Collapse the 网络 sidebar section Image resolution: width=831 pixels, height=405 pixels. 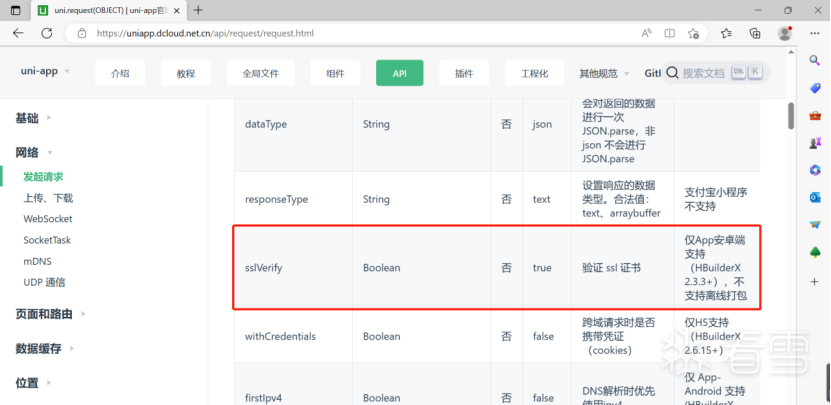(50, 153)
